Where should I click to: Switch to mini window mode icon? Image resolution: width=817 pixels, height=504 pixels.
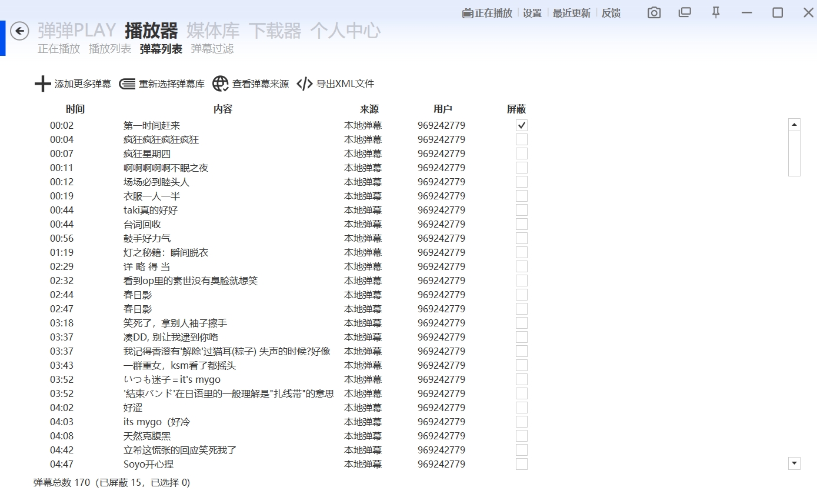(x=684, y=12)
